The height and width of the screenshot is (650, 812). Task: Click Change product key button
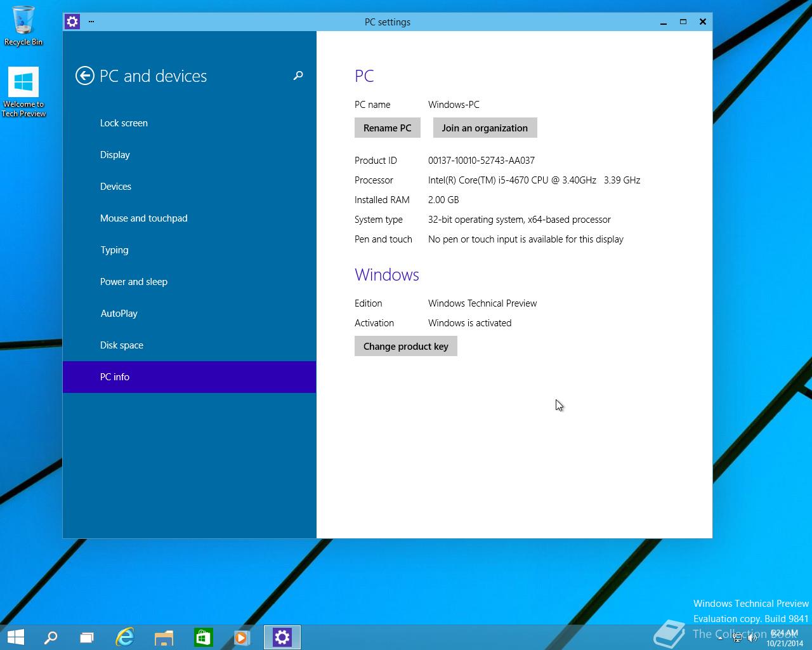(x=405, y=346)
